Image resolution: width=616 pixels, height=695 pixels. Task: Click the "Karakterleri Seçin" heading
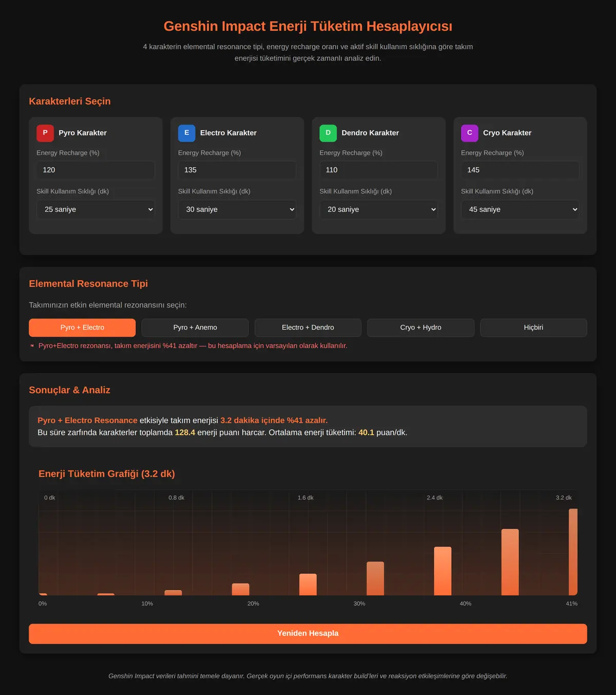coord(70,101)
